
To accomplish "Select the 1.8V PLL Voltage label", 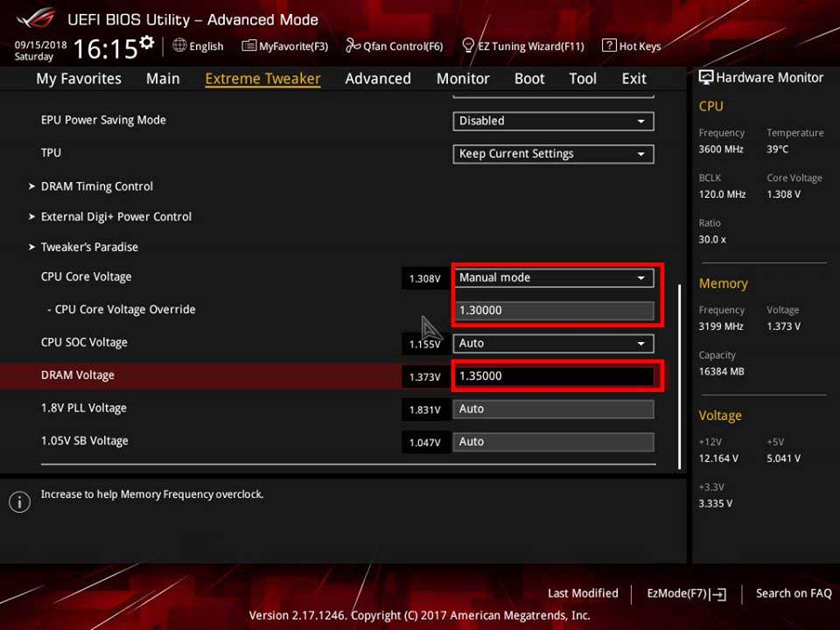I will point(84,409).
